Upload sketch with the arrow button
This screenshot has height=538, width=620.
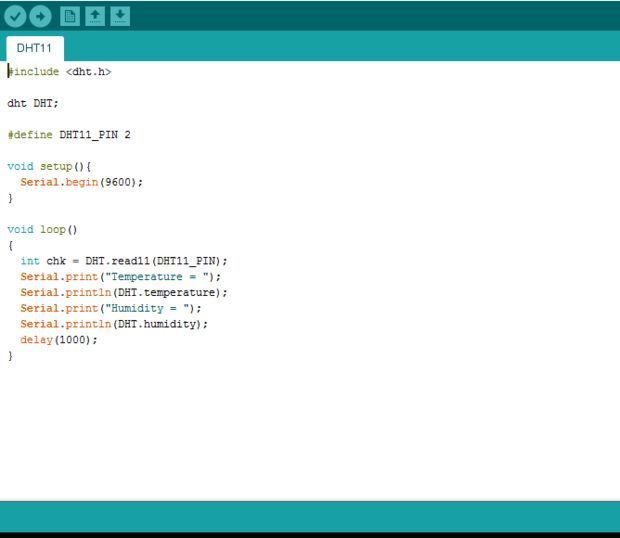pos(40,17)
